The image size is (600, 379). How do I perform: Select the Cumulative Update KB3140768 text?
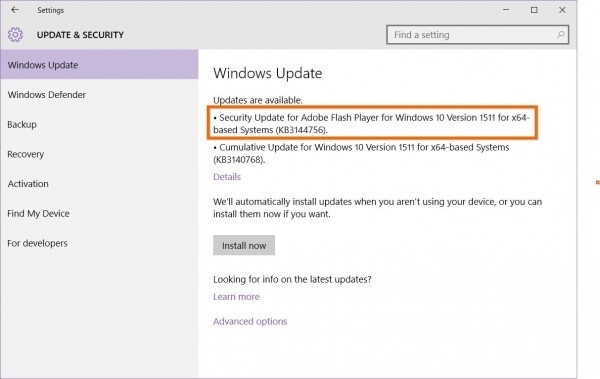[361, 153]
